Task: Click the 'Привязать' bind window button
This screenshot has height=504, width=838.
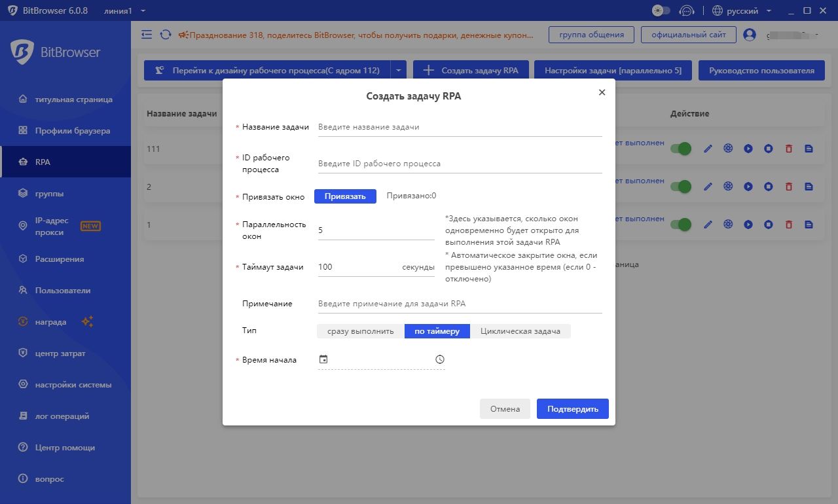Action: [x=345, y=196]
